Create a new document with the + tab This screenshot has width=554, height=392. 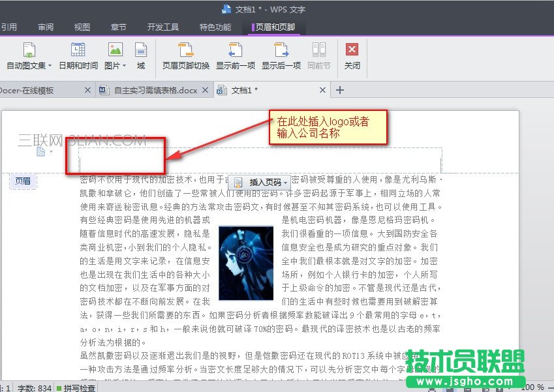340,90
